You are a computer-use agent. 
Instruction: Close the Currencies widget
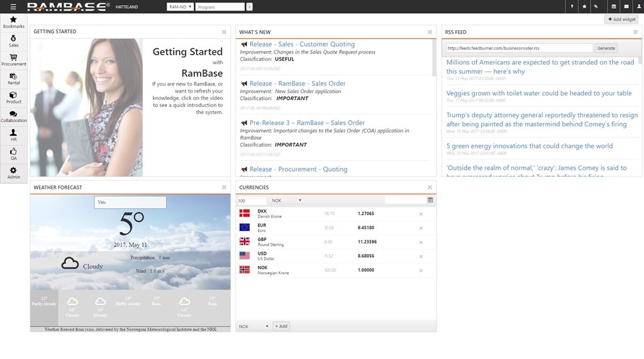[430, 187]
